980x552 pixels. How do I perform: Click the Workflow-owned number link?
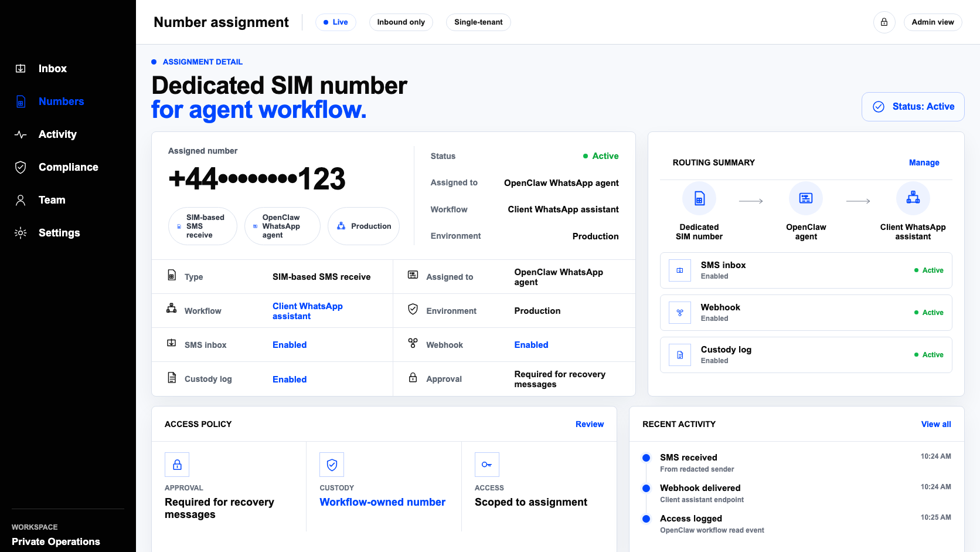click(382, 502)
